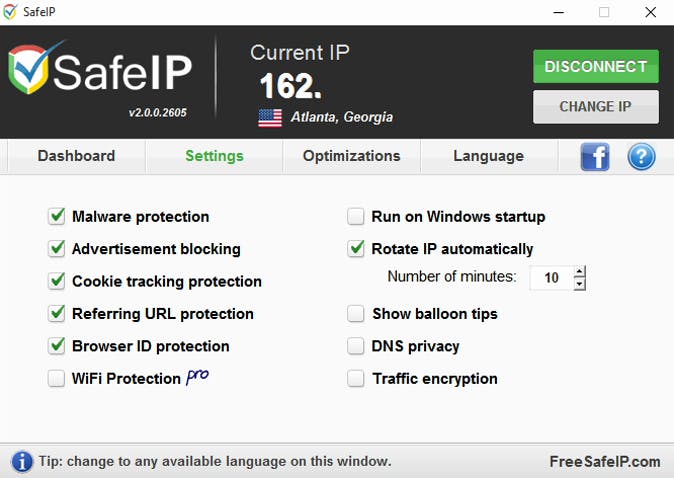674x478 pixels.
Task: Open the Optimizations tab
Action: [x=351, y=156]
